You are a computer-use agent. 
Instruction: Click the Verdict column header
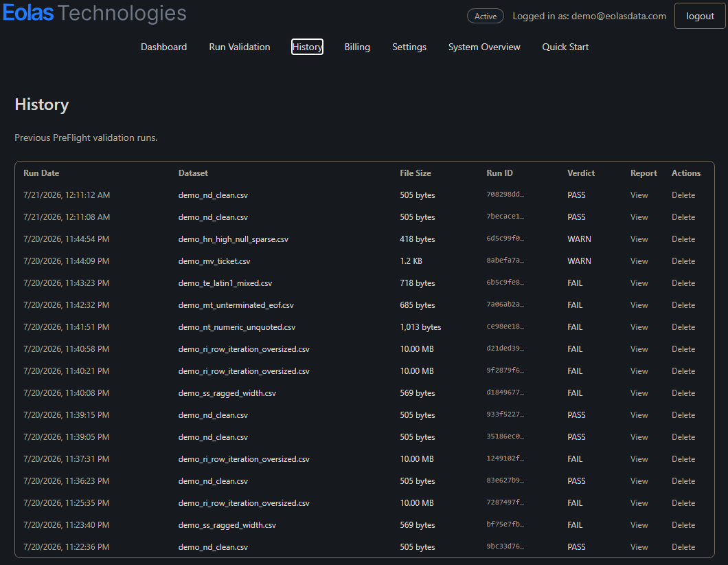tap(581, 173)
